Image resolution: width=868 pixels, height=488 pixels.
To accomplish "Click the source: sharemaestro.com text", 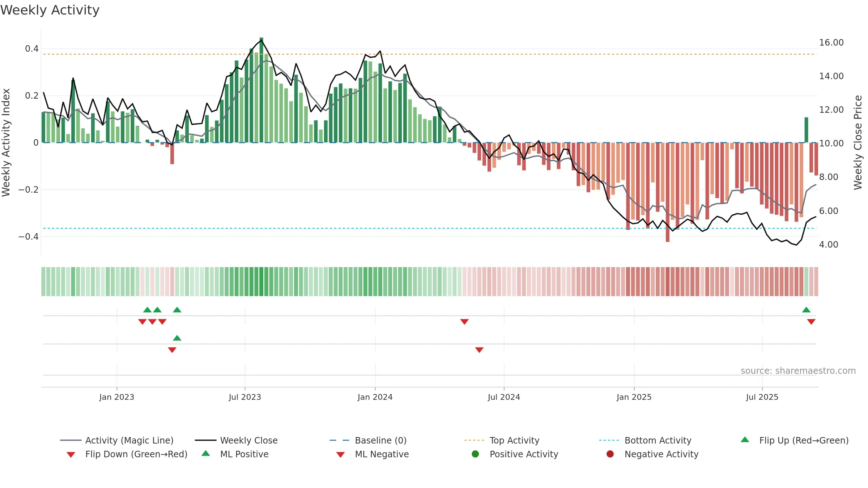I will point(798,371).
